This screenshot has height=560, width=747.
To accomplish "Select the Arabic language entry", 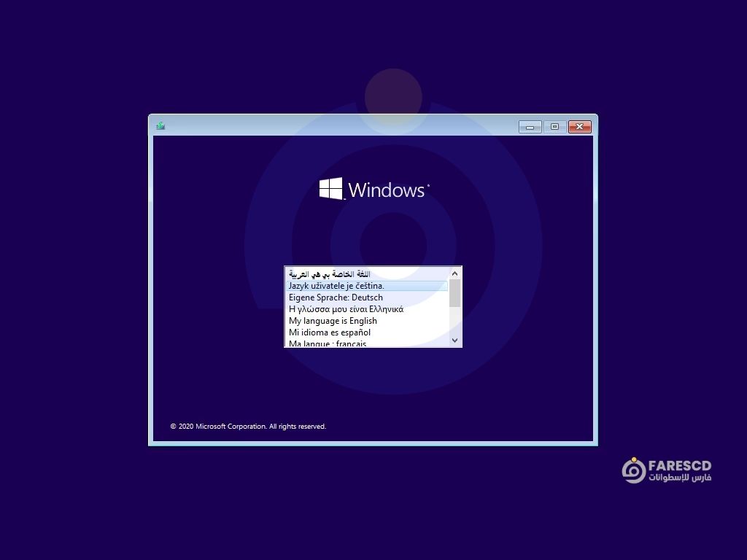I will 367,274.
